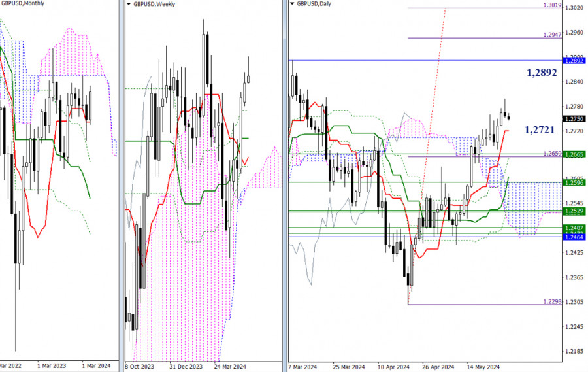Click the 1.2365 price scale value
The height and width of the screenshot is (372, 588).
pos(574,277)
